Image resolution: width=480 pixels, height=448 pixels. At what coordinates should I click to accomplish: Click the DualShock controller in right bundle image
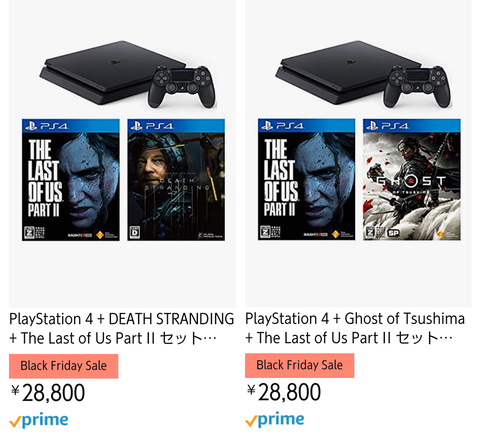click(x=417, y=87)
